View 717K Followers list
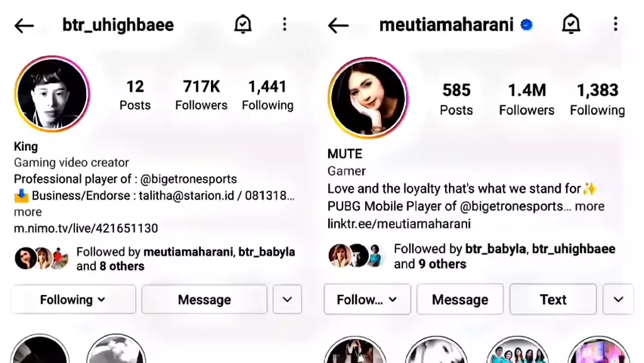 point(201,95)
